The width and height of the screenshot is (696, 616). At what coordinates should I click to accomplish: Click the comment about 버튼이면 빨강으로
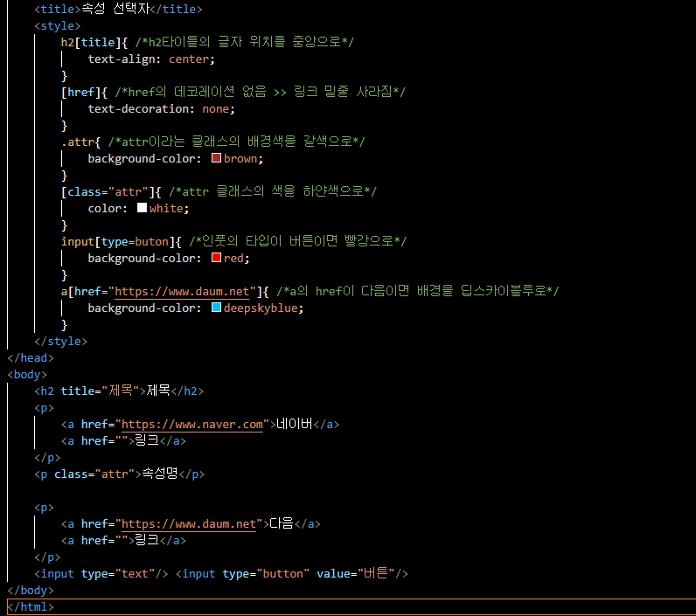(x=298, y=241)
